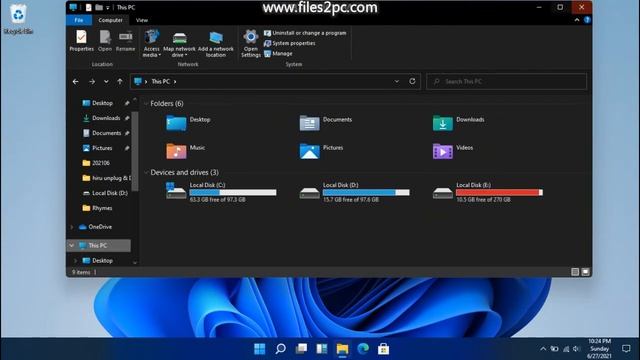Select Pictures in quick access pane
Image resolution: width=640 pixels, height=360 pixels.
pyautogui.click(x=102, y=148)
